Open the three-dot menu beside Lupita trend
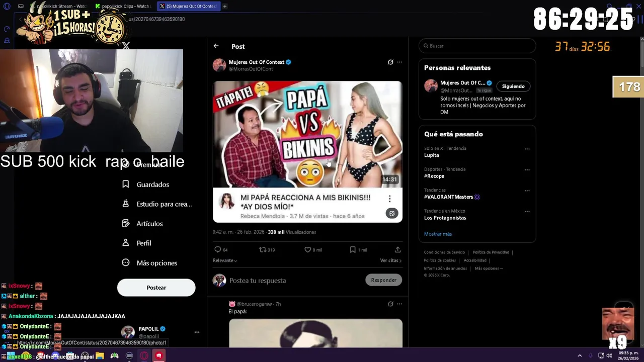The height and width of the screenshot is (362, 644). (x=527, y=149)
